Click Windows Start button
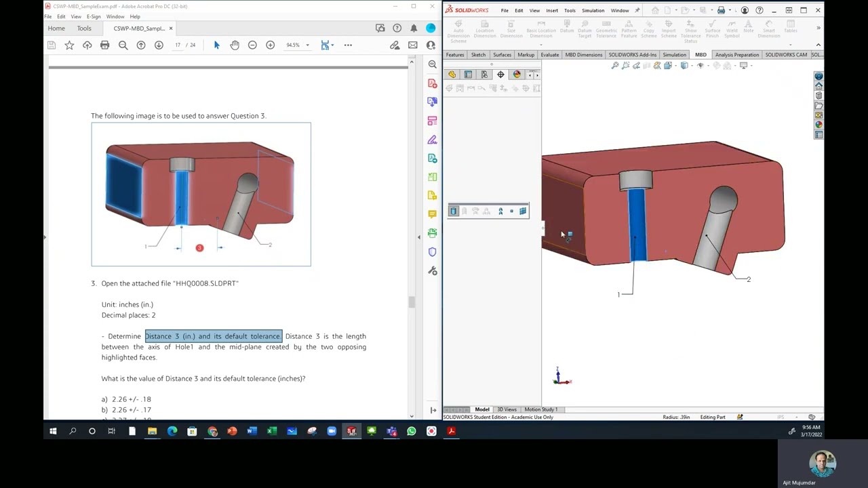Image resolution: width=868 pixels, height=488 pixels. (53, 431)
